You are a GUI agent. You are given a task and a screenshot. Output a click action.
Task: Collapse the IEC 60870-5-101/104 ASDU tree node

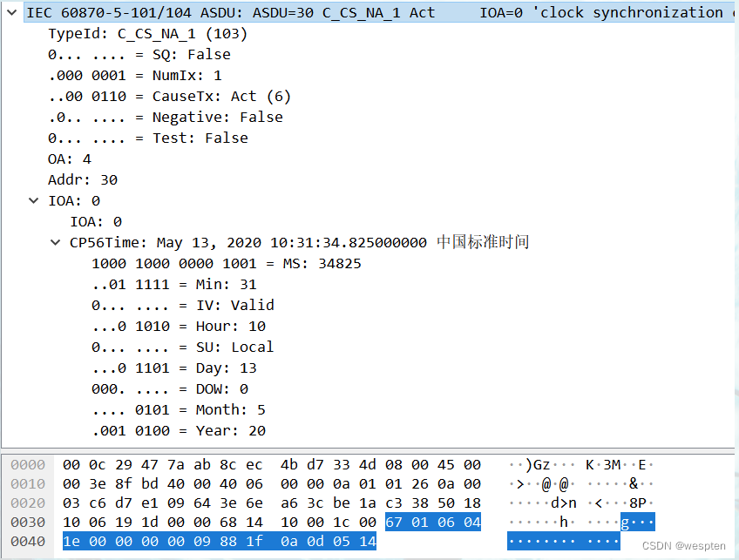pyautogui.click(x=12, y=13)
